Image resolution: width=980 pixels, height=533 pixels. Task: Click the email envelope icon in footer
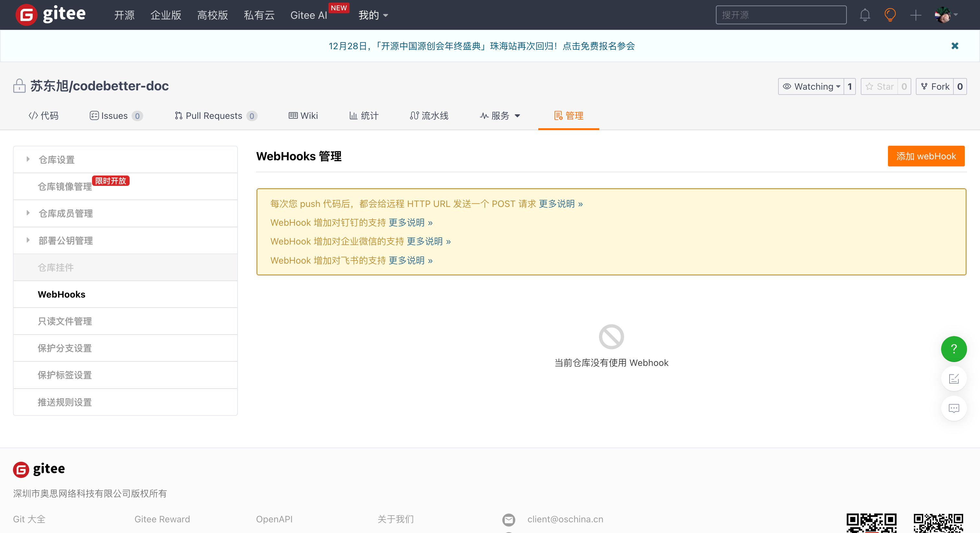(x=509, y=519)
